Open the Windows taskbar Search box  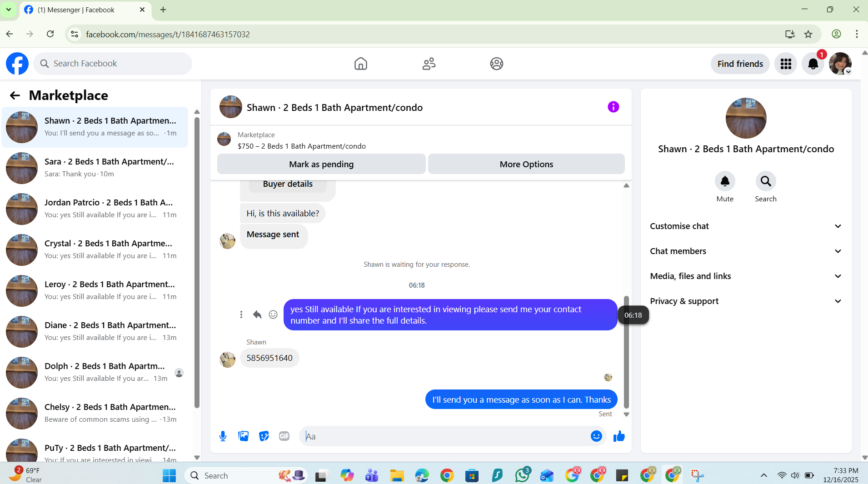(x=246, y=475)
